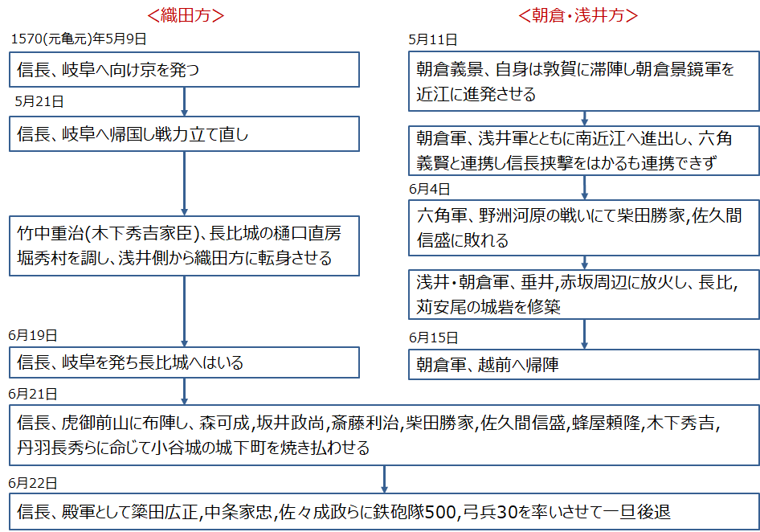This screenshot has height=532, width=760.
Task: Click the 6月4日 date label
Action: click(430, 189)
